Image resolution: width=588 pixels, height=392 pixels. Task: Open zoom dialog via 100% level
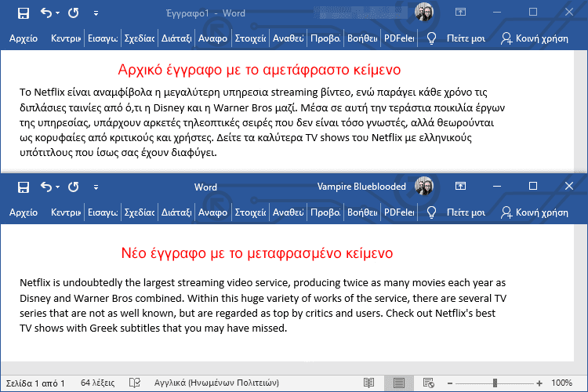[x=561, y=383]
